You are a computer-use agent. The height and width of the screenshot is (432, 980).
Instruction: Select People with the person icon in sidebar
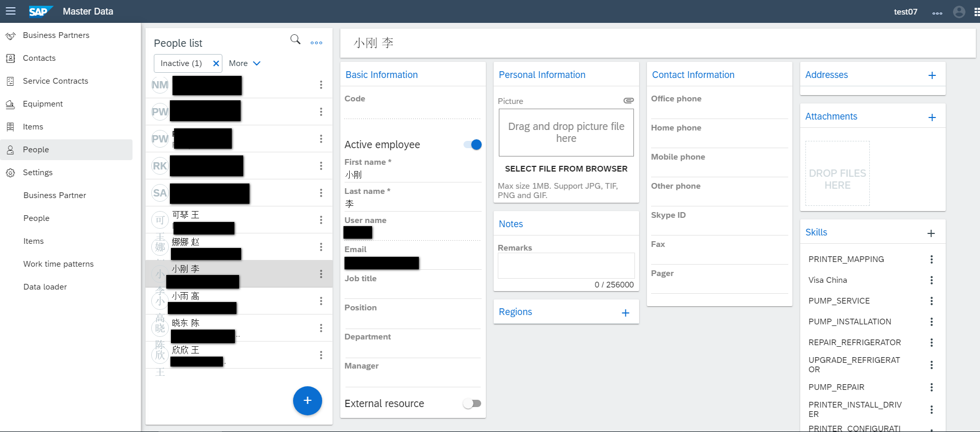(x=67, y=150)
